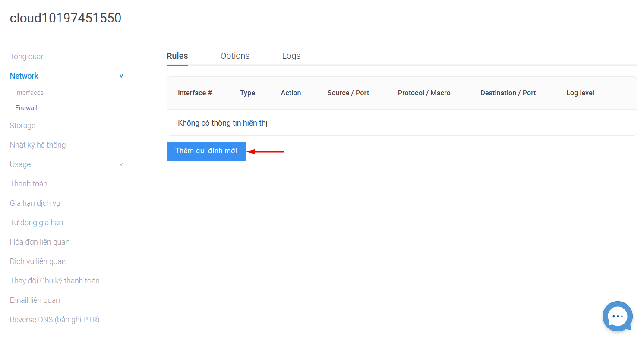Open Reverse DNS (bản ghi PTR)
The width and height of the screenshot is (644, 337).
click(x=55, y=320)
